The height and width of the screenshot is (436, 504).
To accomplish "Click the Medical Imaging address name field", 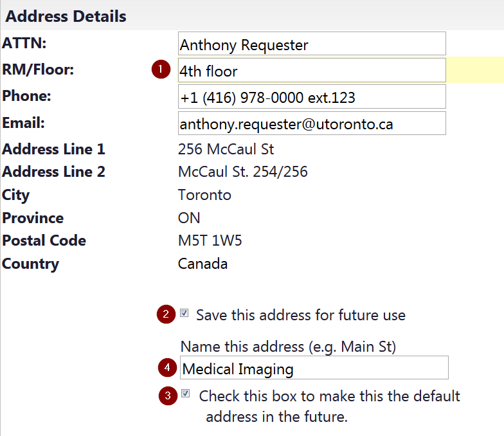I will click(x=314, y=368).
